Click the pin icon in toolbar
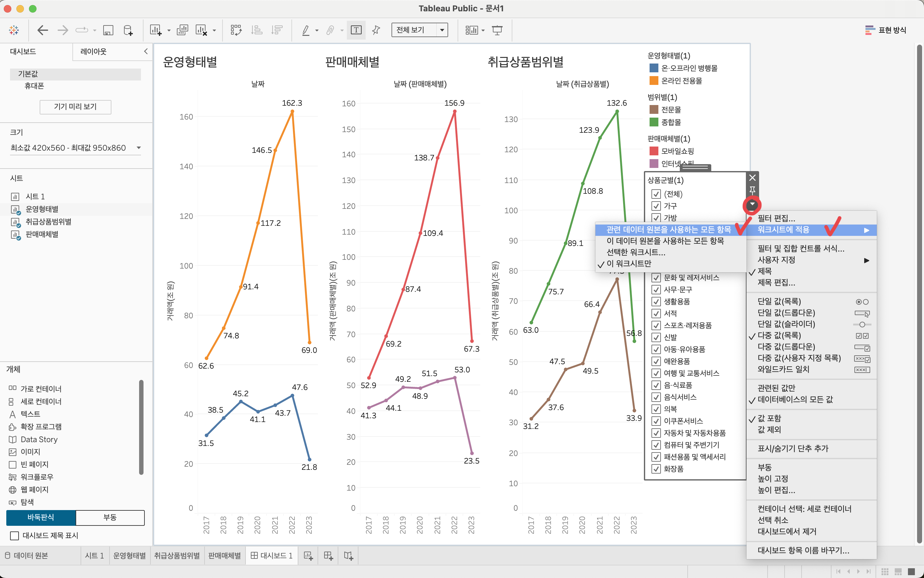 pos(376,30)
